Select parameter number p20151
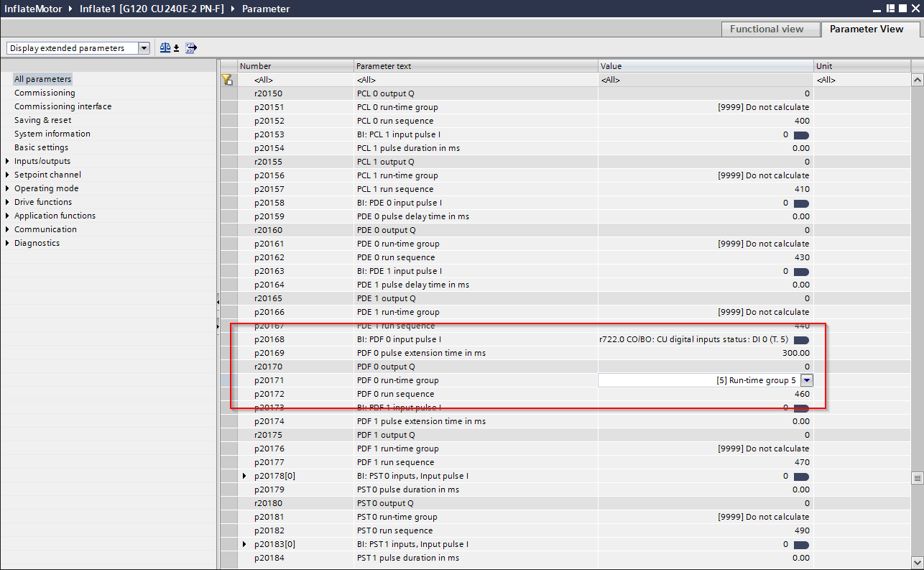Image resolution: width=924 pixels, height=570 pixels. click(x=269, y=107)
